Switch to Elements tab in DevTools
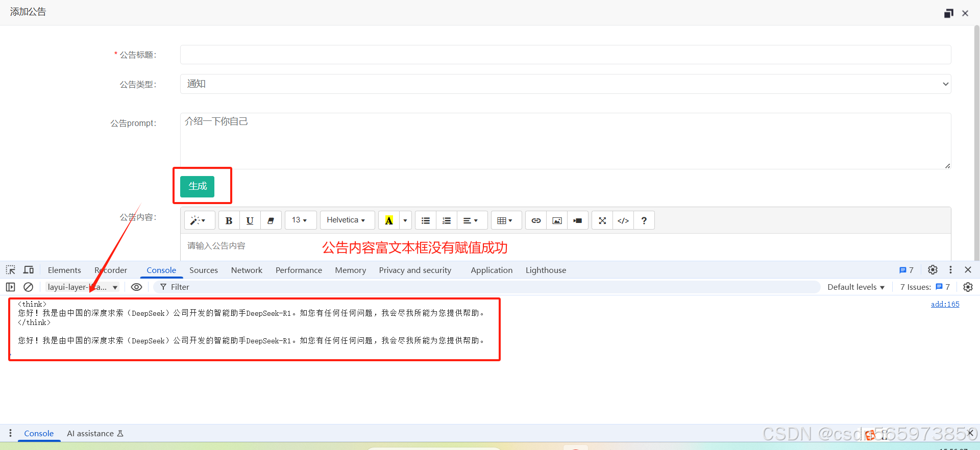The height and width of the screenshot is (450, 980). click(64, 270)
